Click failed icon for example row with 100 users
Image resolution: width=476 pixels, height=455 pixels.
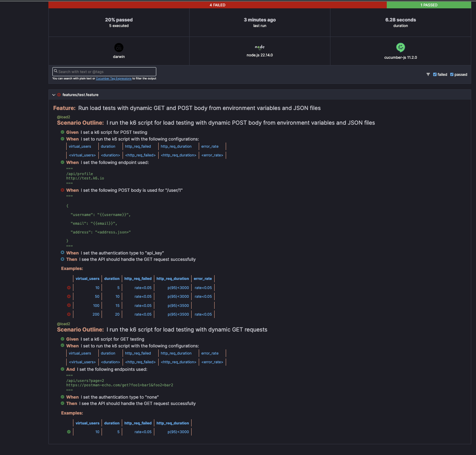point(69,305)
